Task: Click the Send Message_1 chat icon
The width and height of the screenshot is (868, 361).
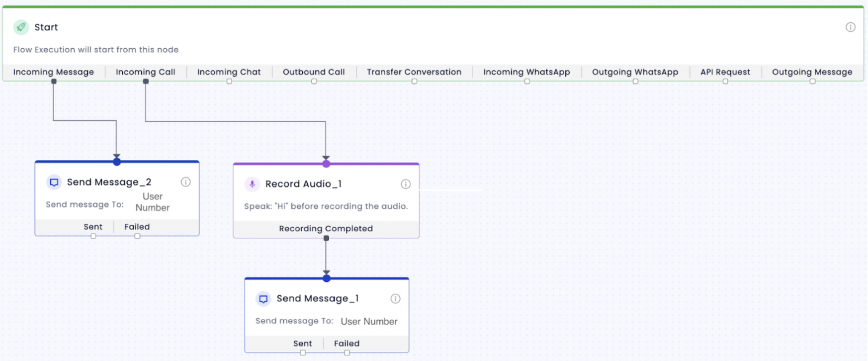Action: coord(263,299)
